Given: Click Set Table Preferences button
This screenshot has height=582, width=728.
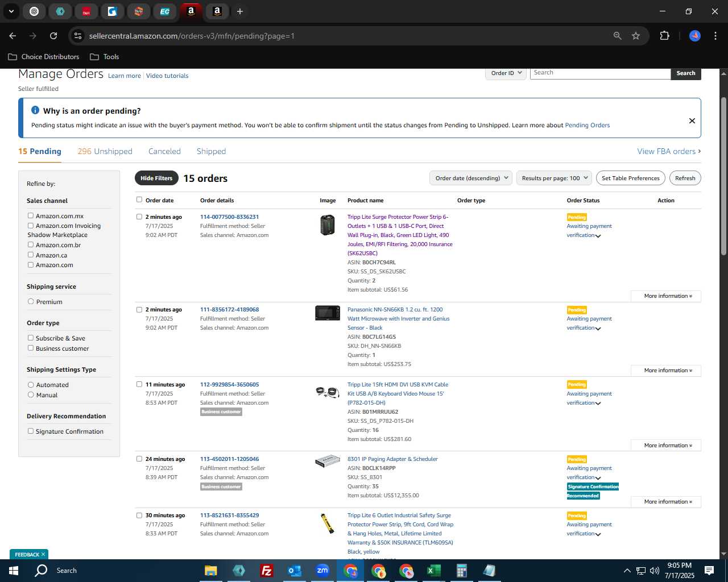Looking at the screenshot, I should [631, 178].
